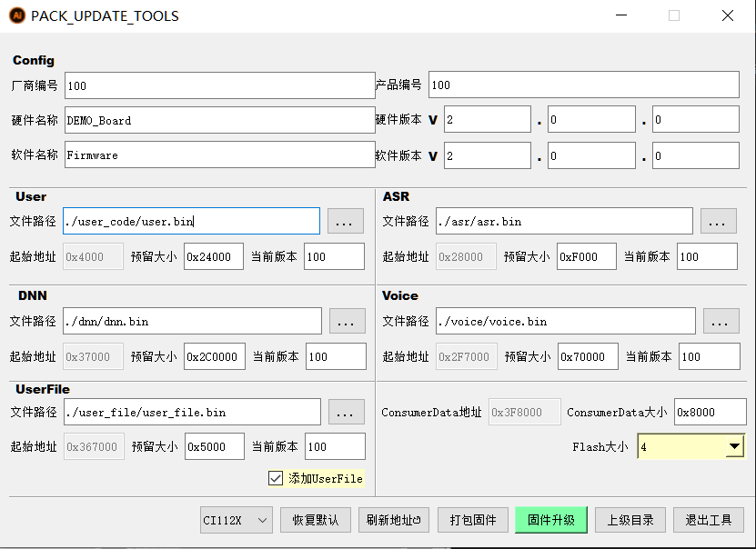Click the green 固件升级 button
The width and height of the screenshot is (756, 549).
pyautogui.click(x=551, y=520)
